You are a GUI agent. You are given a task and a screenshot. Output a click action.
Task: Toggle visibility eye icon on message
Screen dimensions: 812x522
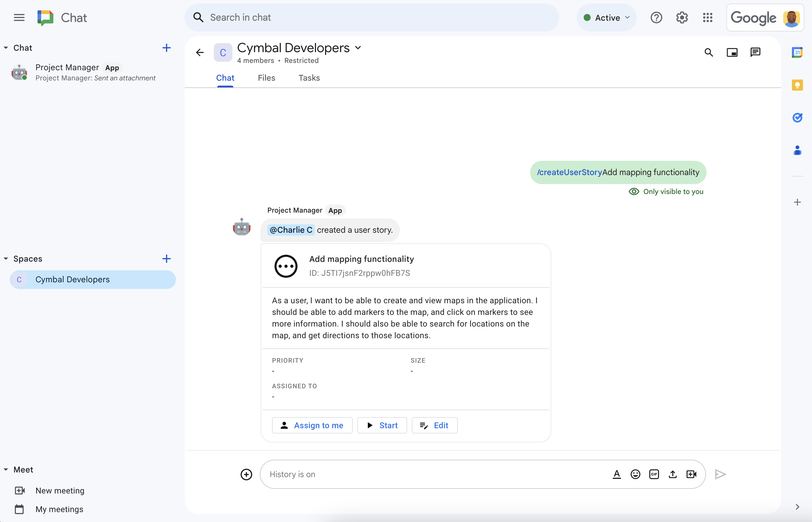(634, 191)
